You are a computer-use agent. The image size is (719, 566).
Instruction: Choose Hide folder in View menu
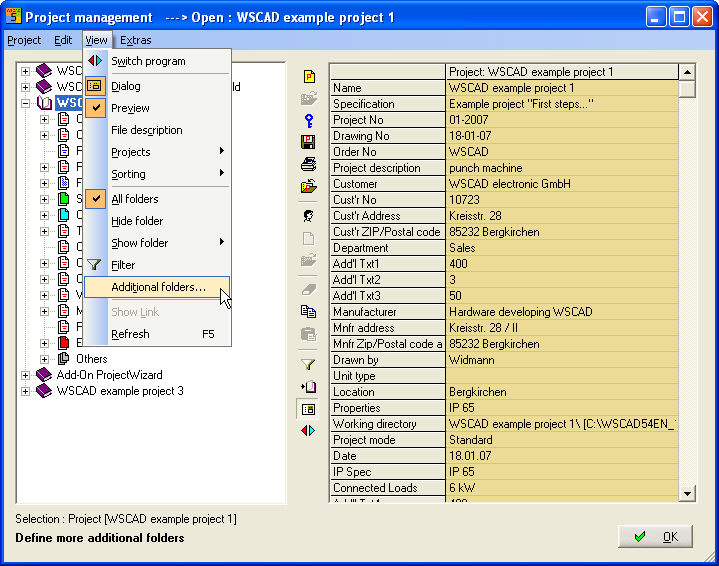pyautogui.click(x=157, y=221)
